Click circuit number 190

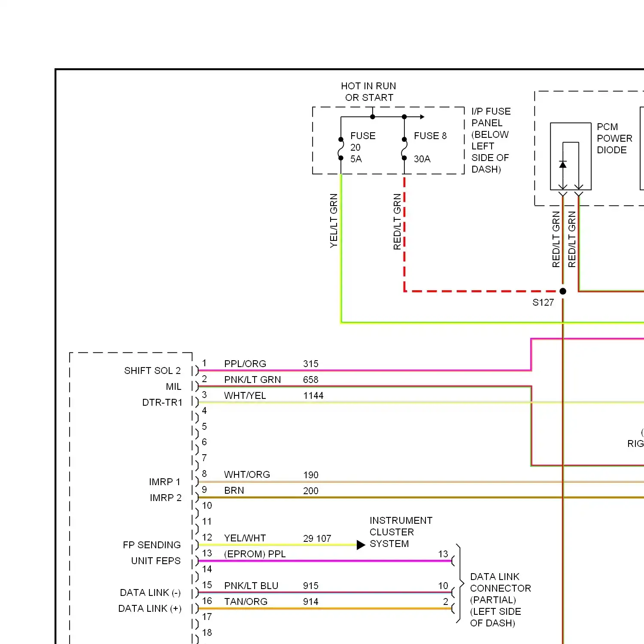click(x=311, y=475)
